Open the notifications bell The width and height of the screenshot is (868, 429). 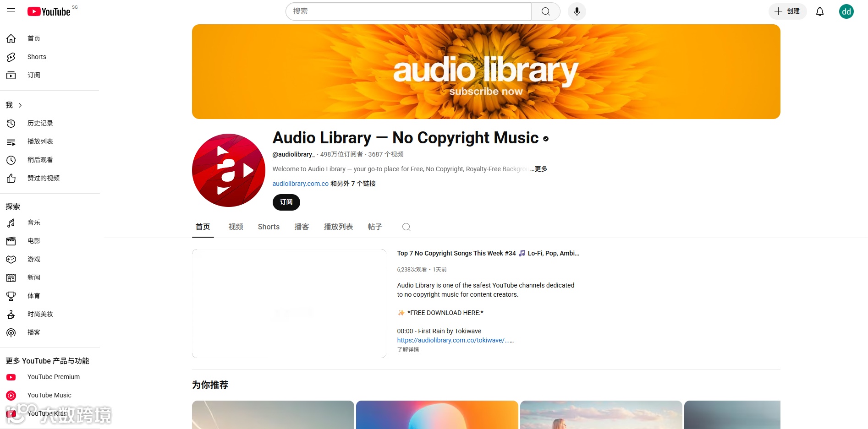[x=820, y=11]
